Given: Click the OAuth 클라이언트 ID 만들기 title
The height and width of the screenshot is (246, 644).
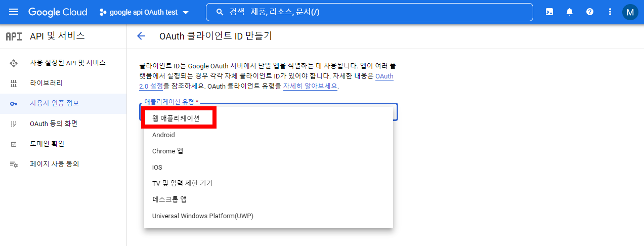Looking at the screenshot, I should [216, 36].
